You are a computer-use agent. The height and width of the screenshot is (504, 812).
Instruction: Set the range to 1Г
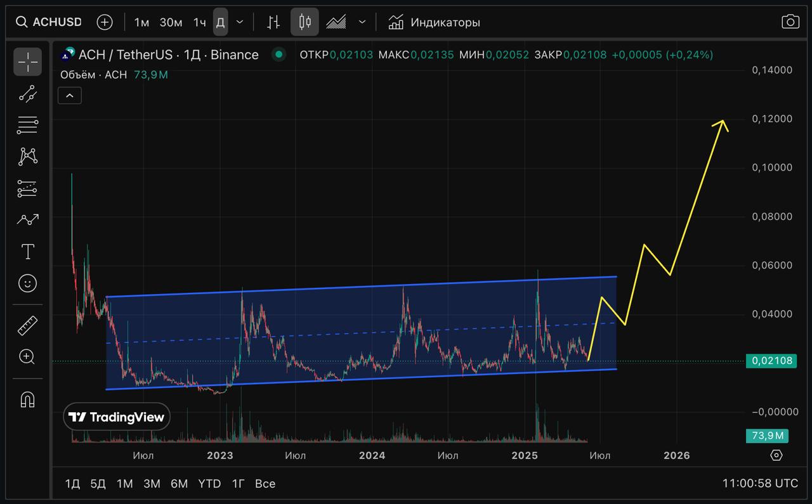point(238,484)
